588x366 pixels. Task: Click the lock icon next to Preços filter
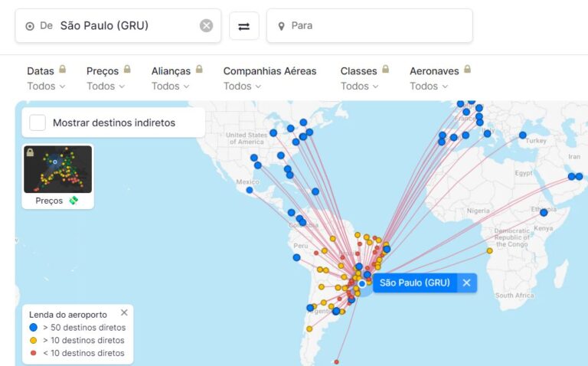click(x=127, y=69)
